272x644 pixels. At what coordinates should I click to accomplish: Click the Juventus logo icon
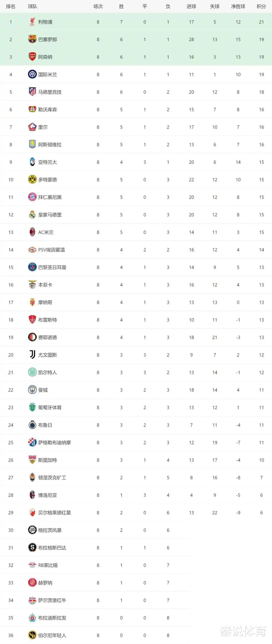pos(32,355)
